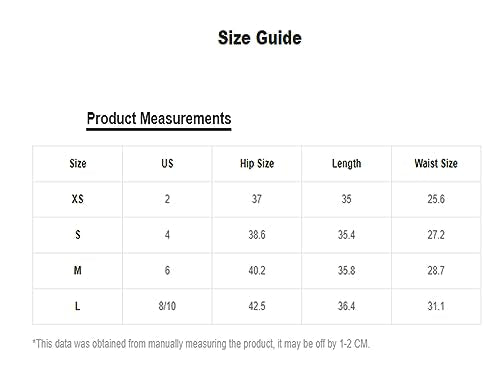Click the hip size 38.6 cell
This screenshot has width=500, height=367.
coord(257,235)
